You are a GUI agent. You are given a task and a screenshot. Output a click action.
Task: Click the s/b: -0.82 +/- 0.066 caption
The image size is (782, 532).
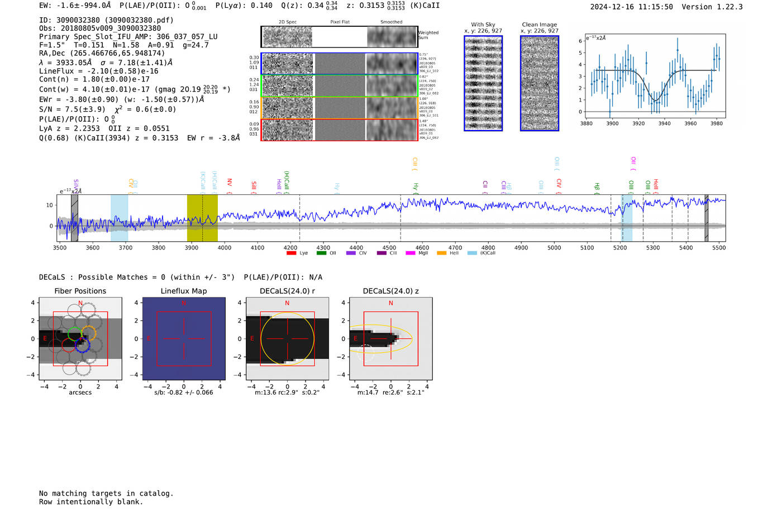tap(184, 392)
